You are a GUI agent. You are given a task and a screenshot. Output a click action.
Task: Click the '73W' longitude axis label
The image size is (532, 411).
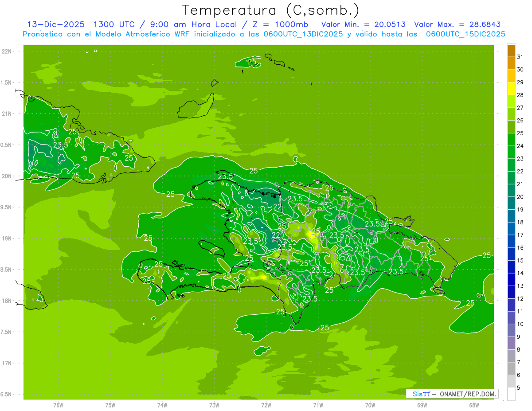tap(214, 405)
